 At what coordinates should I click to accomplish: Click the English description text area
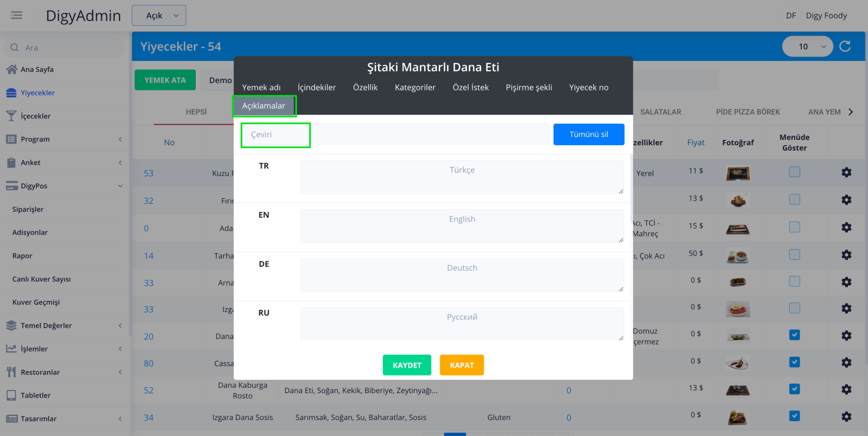462,226
